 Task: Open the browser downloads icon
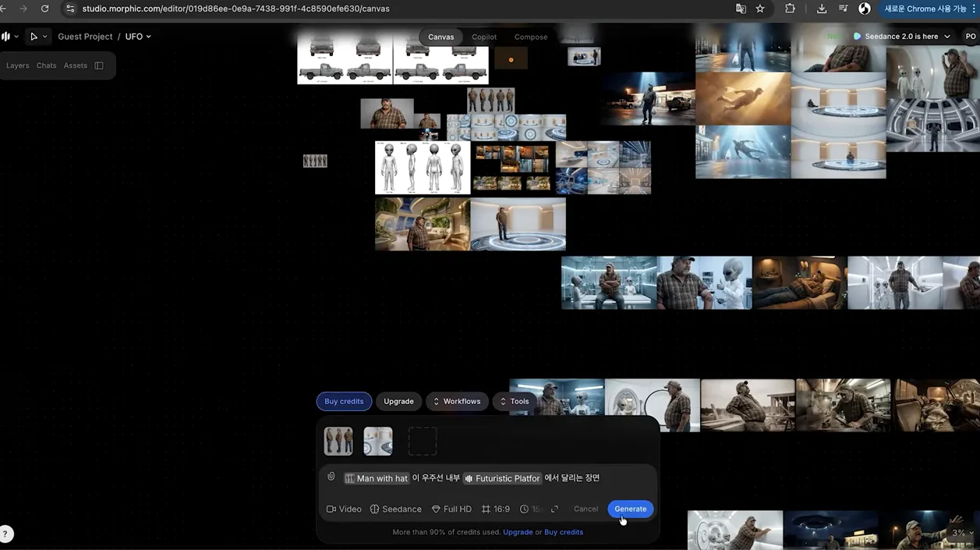point(822,9)
